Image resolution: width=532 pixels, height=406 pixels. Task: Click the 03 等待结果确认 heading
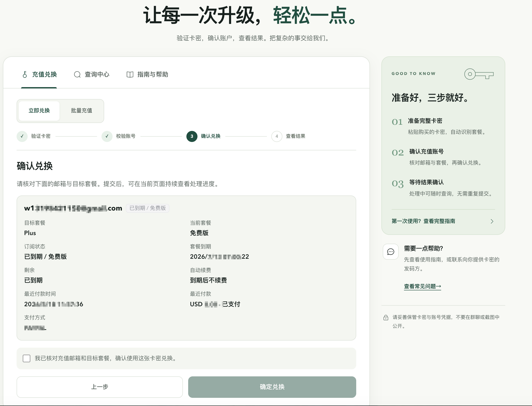[x=427, y=182]
